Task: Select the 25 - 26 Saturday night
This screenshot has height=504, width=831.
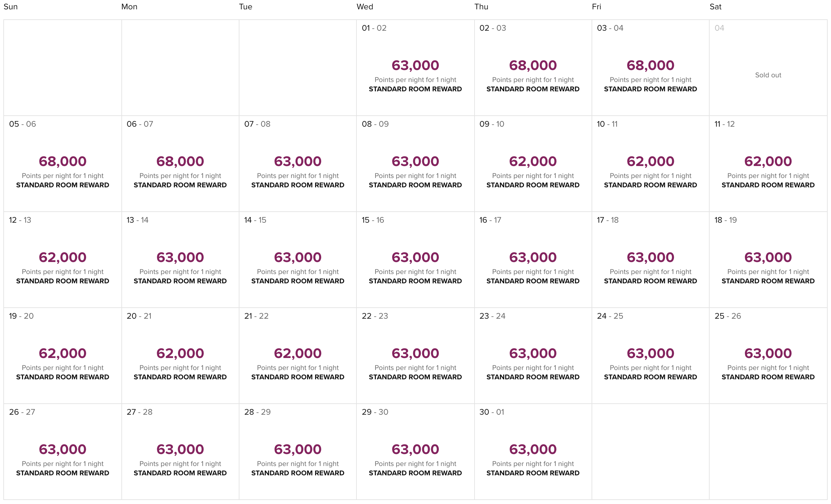Action: tap(768, 355)
